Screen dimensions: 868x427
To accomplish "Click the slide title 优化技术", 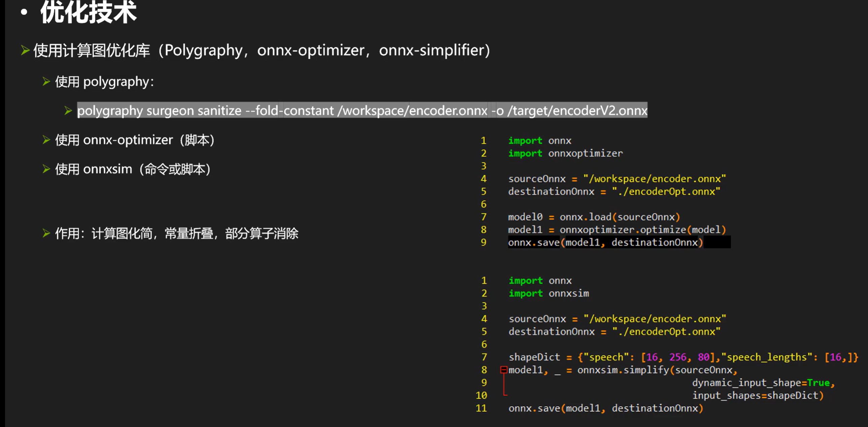I will 88,12.
